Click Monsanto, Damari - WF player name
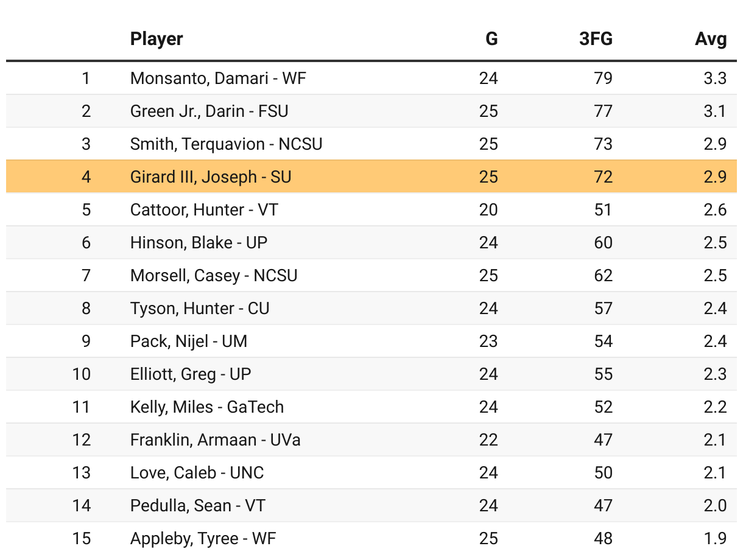The image size is (743, 560). click(x=218, y=78)
